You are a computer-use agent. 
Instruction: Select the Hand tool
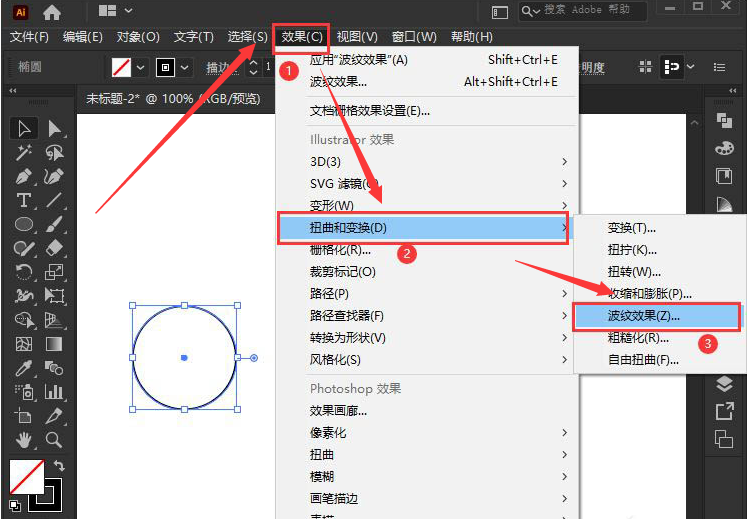[23, 439]
